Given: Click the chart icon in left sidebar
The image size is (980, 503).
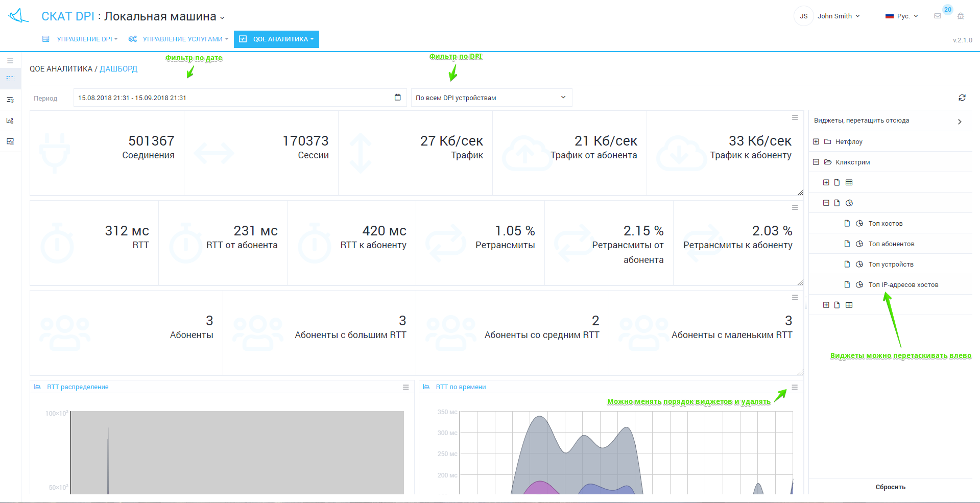Looking at the screenshot, I should click(x=10, y=121).
